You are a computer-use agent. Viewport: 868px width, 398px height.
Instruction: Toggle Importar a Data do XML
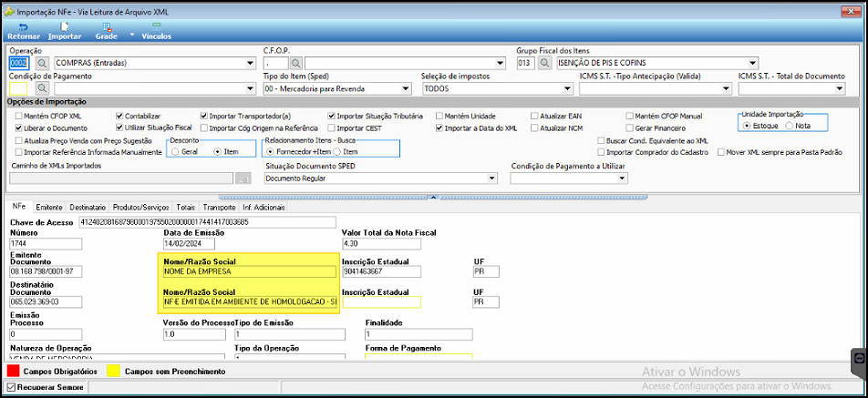[x=439, y=128]
